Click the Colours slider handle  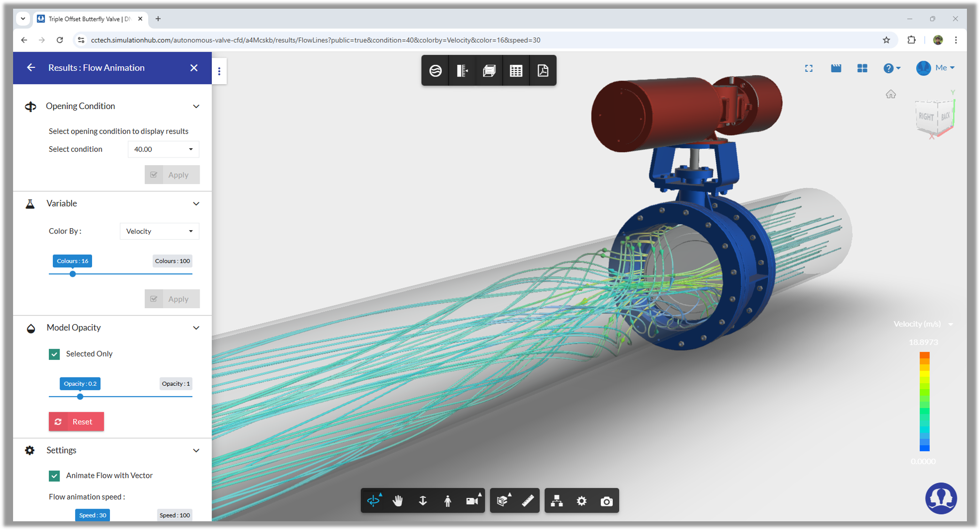tap(73, 274)
